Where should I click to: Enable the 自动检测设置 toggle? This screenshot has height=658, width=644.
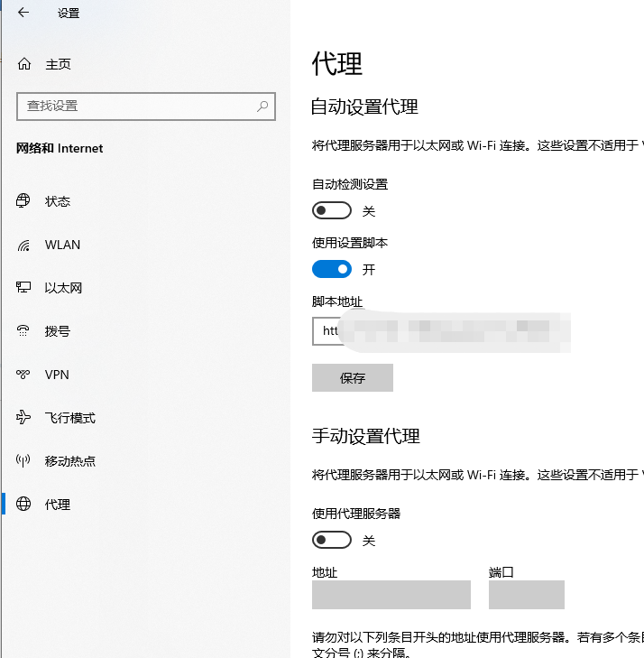coord(331,210)
